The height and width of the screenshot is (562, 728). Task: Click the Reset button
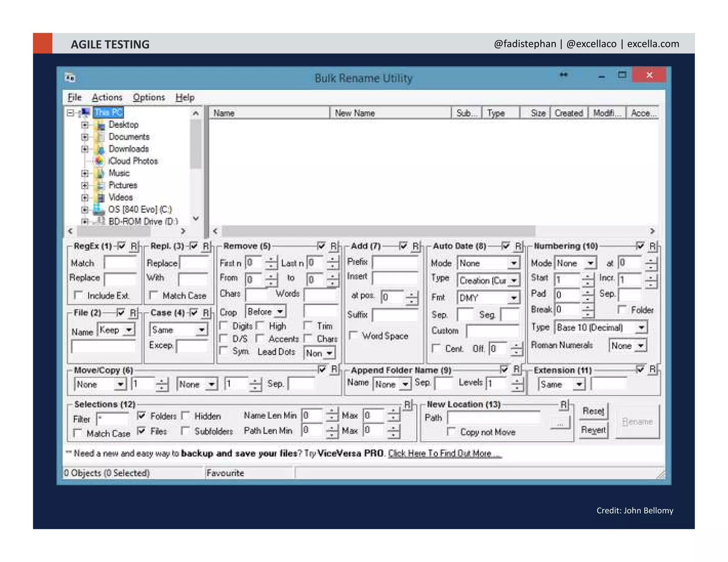click(593, 411)
